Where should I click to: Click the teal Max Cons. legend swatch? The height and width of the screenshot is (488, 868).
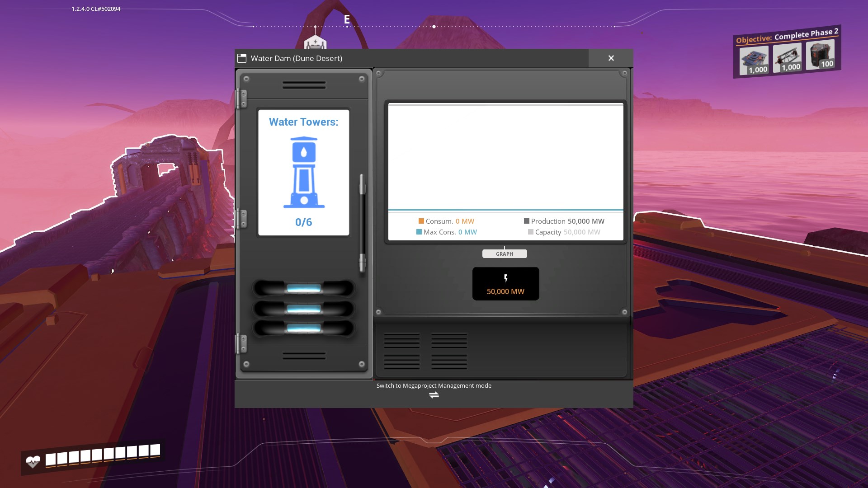pyautogui.click(x=419, y=232)
